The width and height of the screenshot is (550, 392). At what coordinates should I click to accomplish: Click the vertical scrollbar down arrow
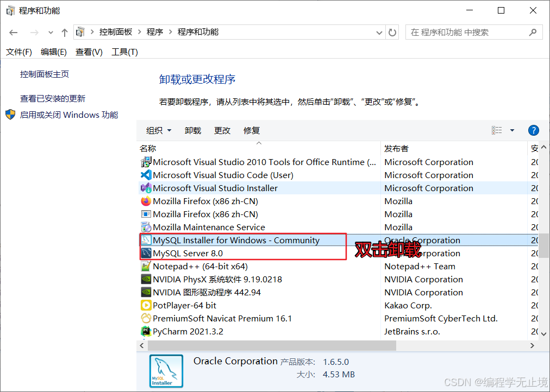point(543,334)
